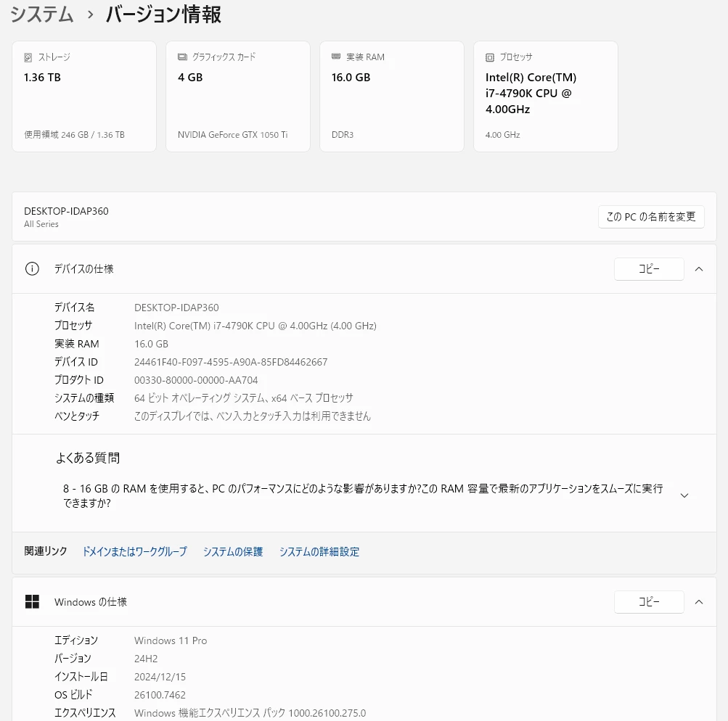The height and width of the screenshot is (721, 728).
Task: Open the プロセッサ i7-4790K card
Action: pyautogui.click(x=546, y=96)
